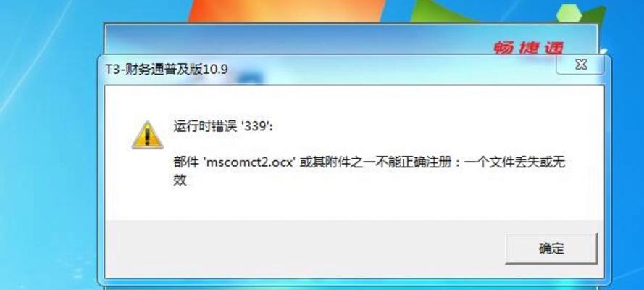The width and height of the screenshot is (644, 290).
Task: Click the 一个文件丢失或无 message text
Action: (x=516, y=162)
